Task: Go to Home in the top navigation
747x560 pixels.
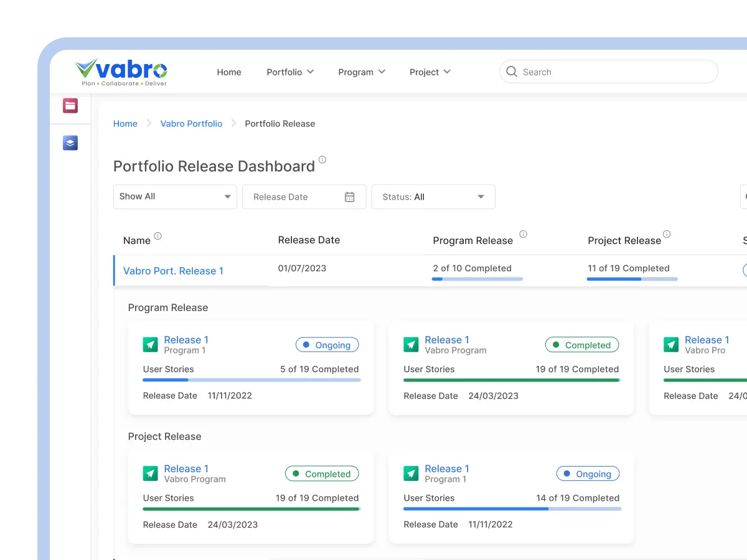Action: coord(229,72)
